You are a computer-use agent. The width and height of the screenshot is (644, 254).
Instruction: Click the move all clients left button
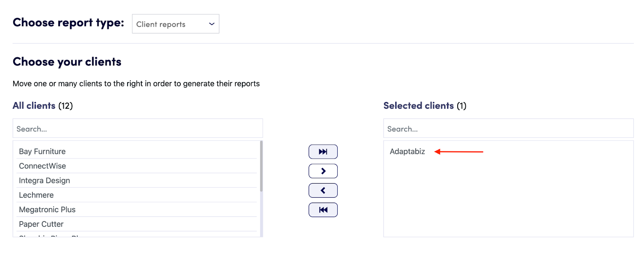tap(323, 210)
